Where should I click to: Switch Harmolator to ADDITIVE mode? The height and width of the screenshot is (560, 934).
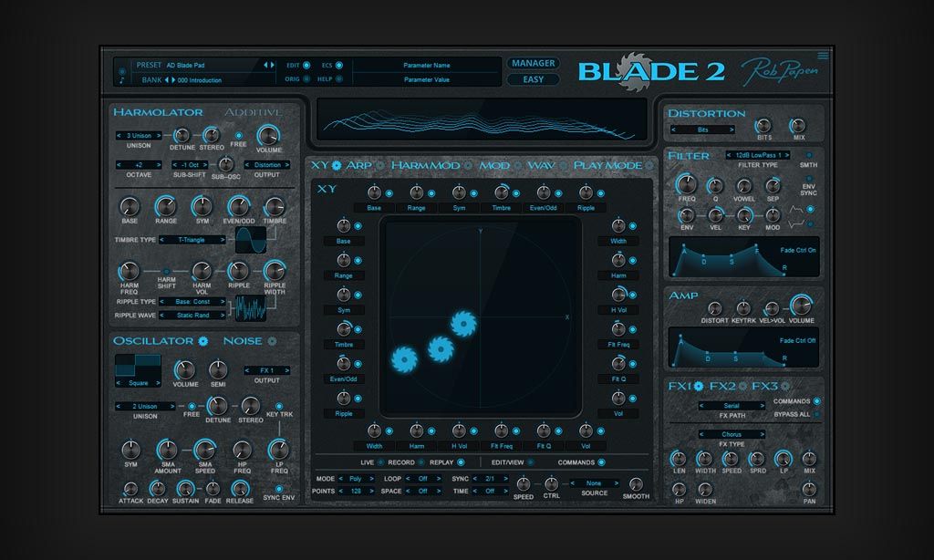coord(254,112)
